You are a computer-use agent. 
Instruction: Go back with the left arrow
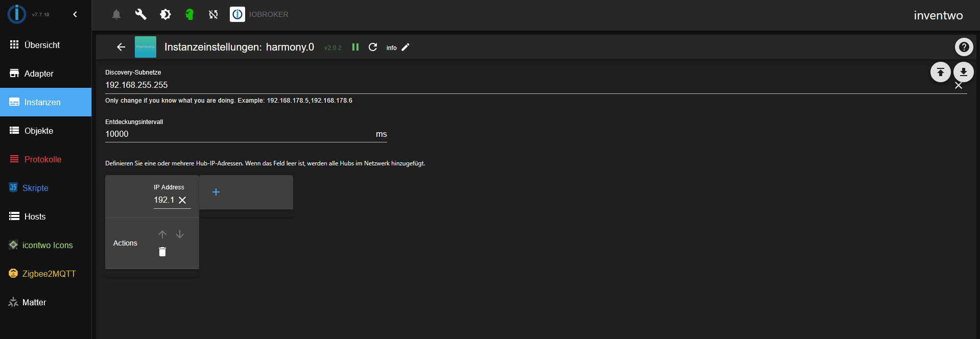121,47
